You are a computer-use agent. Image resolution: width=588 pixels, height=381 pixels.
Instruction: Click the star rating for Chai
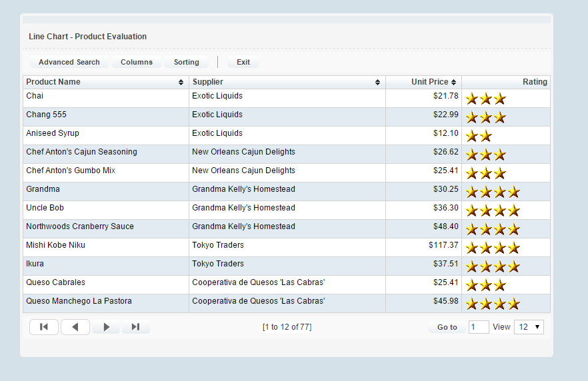485,99
